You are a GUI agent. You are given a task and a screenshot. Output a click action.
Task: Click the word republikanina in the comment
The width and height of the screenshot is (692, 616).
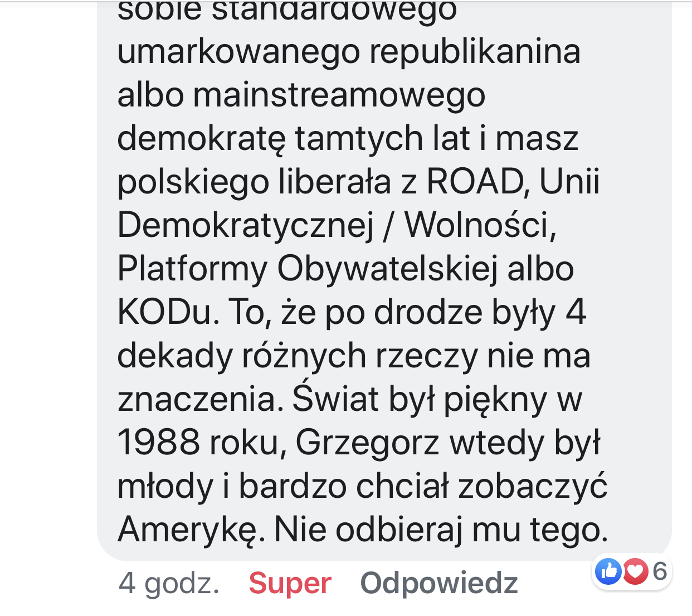click(x=475, y=52)
